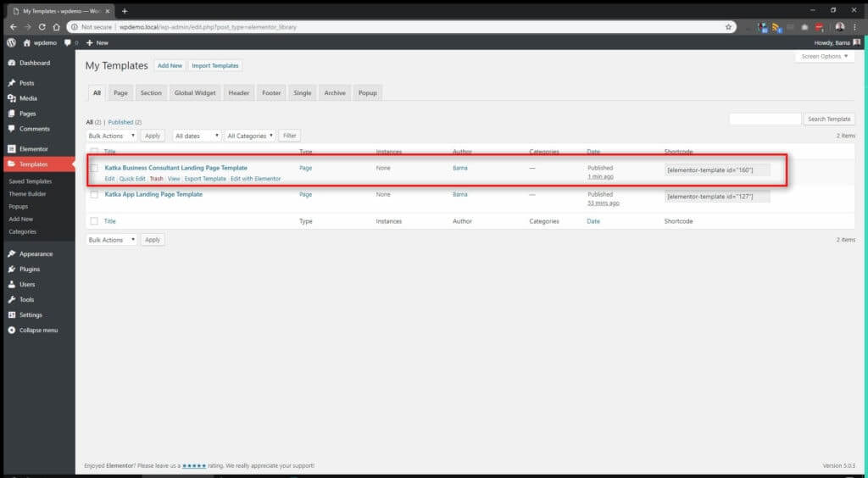Switch to the Global Widget tab

[195, 92]
